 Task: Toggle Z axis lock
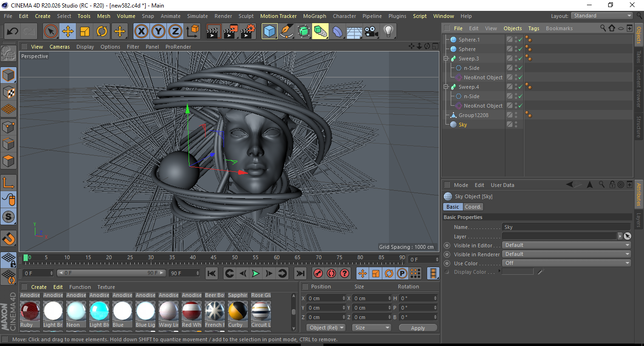tap(175, 32)
